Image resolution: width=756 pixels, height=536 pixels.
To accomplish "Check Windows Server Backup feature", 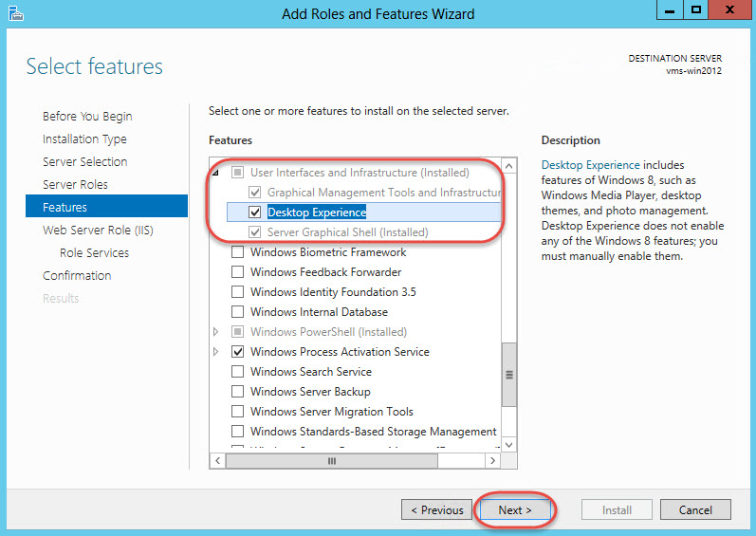I will point(238,392).
